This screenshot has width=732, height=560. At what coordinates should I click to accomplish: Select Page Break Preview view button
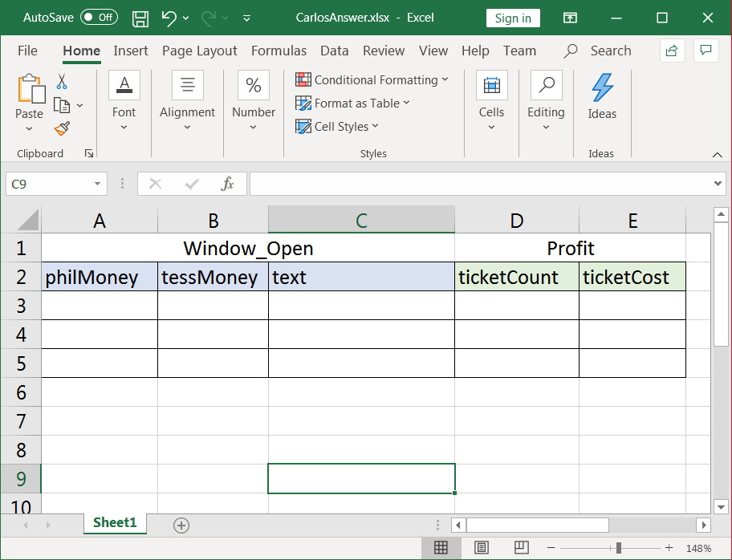522,547
